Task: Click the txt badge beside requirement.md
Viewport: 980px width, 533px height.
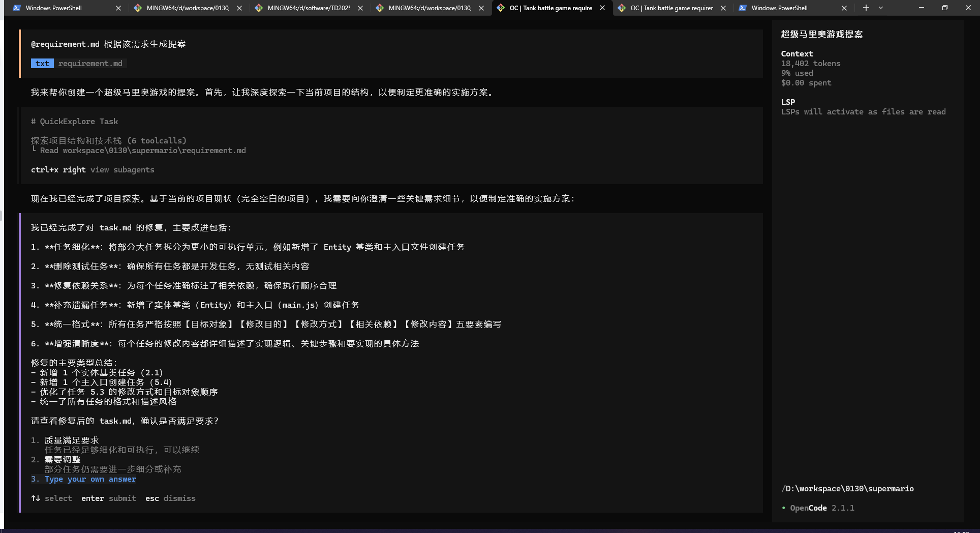Action: (x=42, y=64)
